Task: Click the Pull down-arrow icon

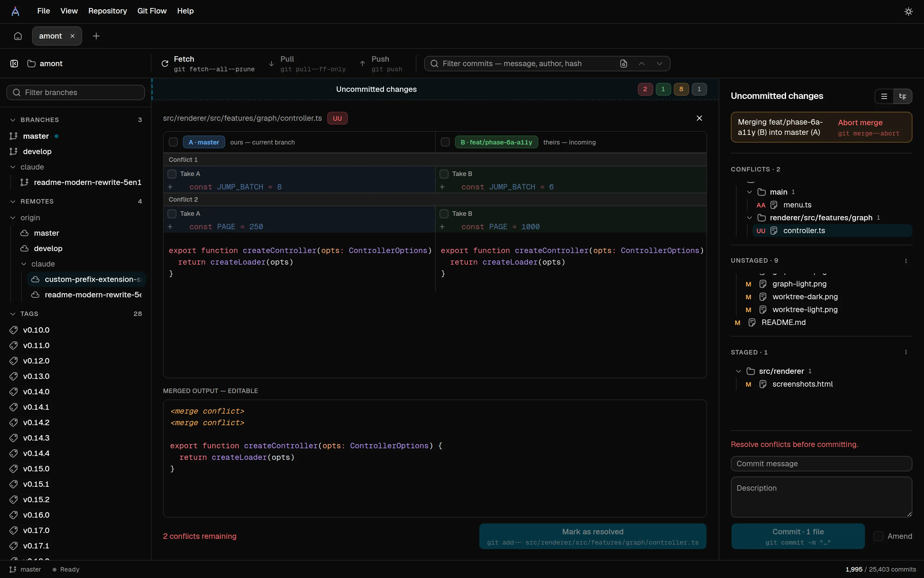Action: click(271, 64)
